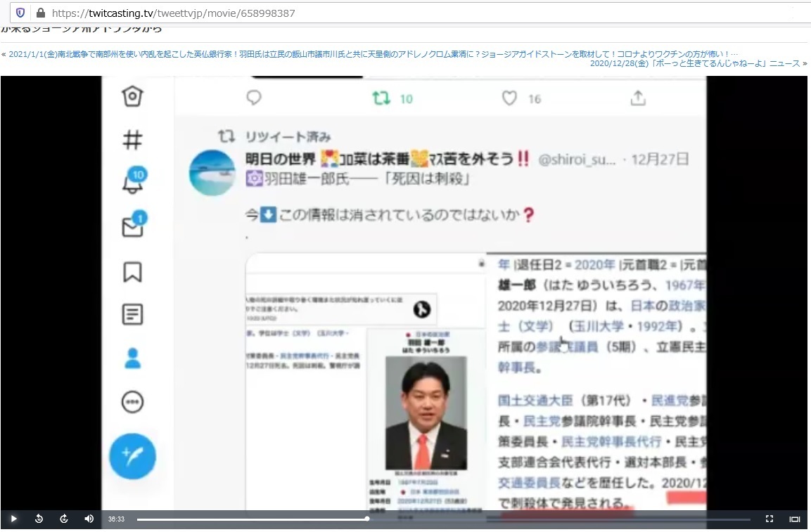Click the share upload icon on tweet

tap(638, 98)
